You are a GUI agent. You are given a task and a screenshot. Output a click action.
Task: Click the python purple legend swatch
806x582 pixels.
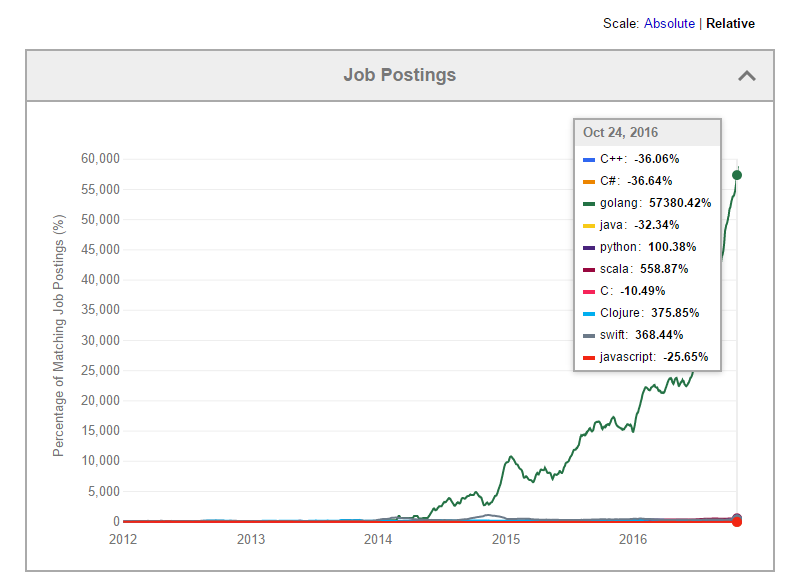589,248
